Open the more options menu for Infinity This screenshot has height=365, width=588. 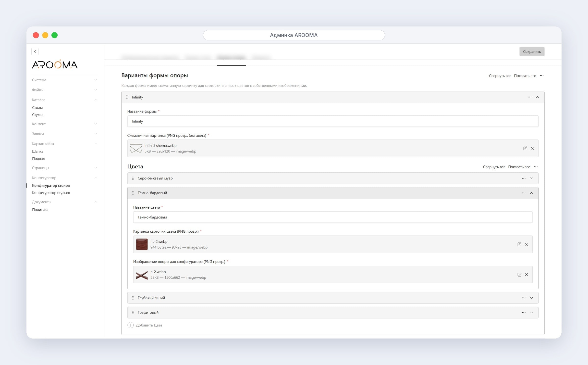point(529,97)
